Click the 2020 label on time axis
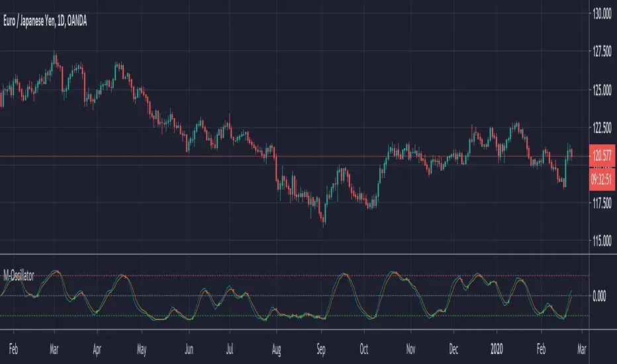 click(x=497, y=349)
